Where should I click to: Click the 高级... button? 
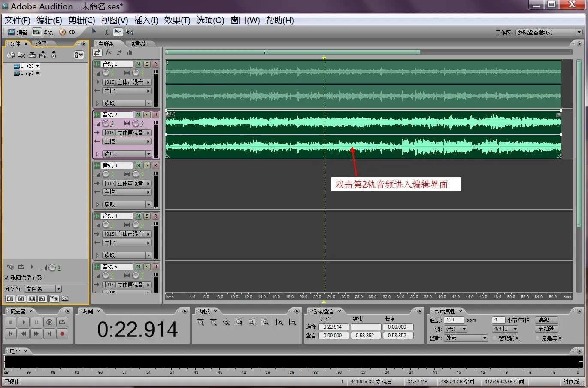coord(546,320)
